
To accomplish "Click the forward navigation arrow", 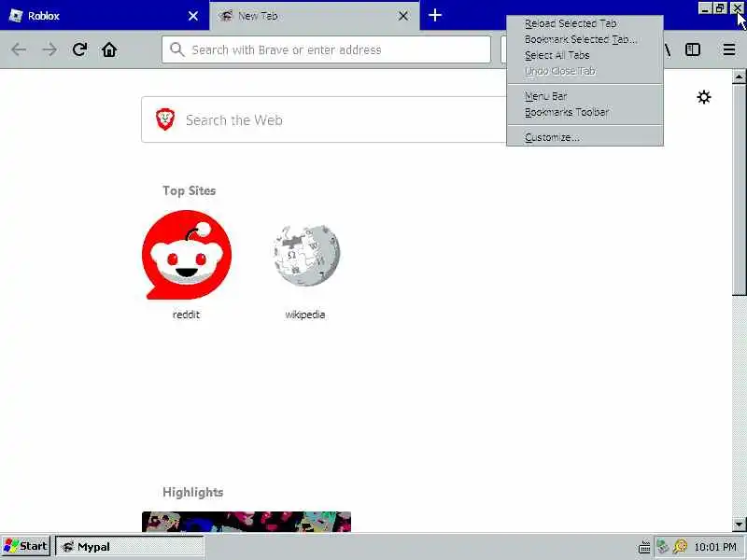I will 49,49.
